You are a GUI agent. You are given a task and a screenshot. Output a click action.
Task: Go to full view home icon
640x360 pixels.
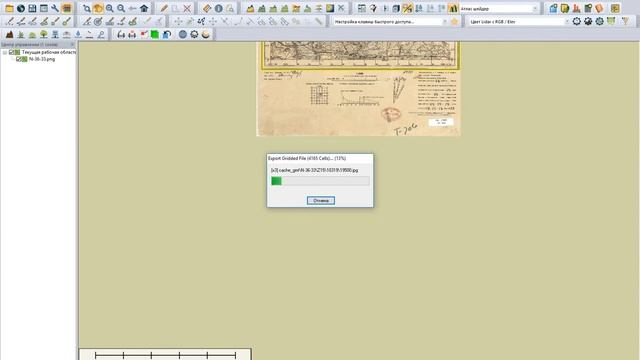144,8
